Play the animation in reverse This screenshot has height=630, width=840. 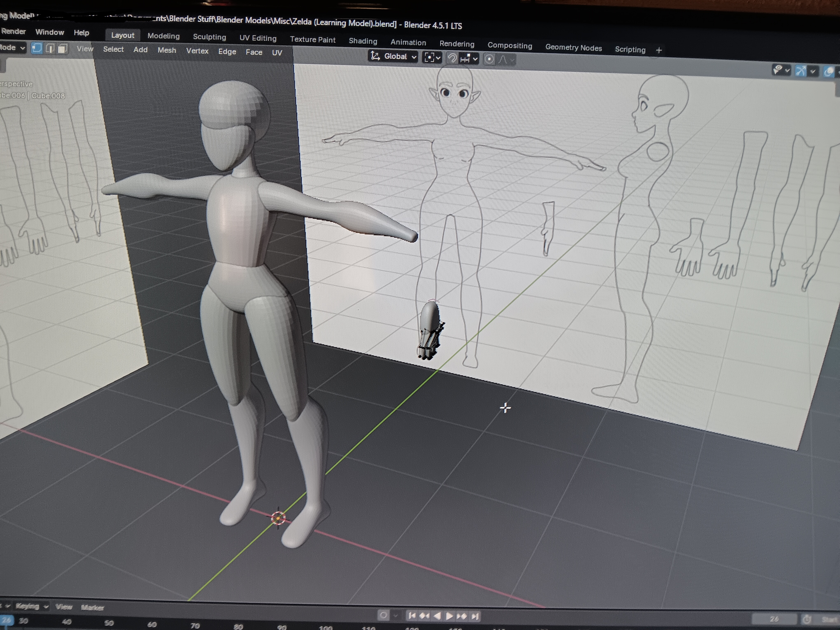[x=437, y=616]
